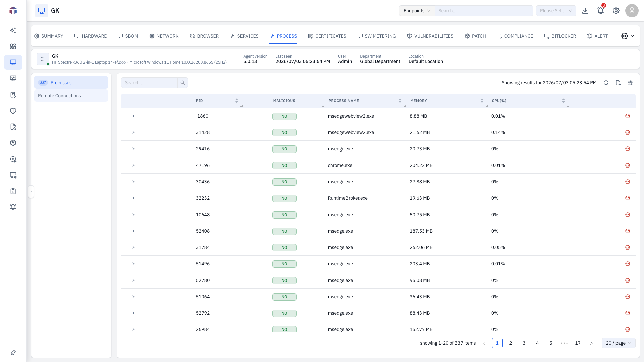Select Remote Connections in side panel
Viewport: 644px width, 362px height.
(x=71, y=96)
